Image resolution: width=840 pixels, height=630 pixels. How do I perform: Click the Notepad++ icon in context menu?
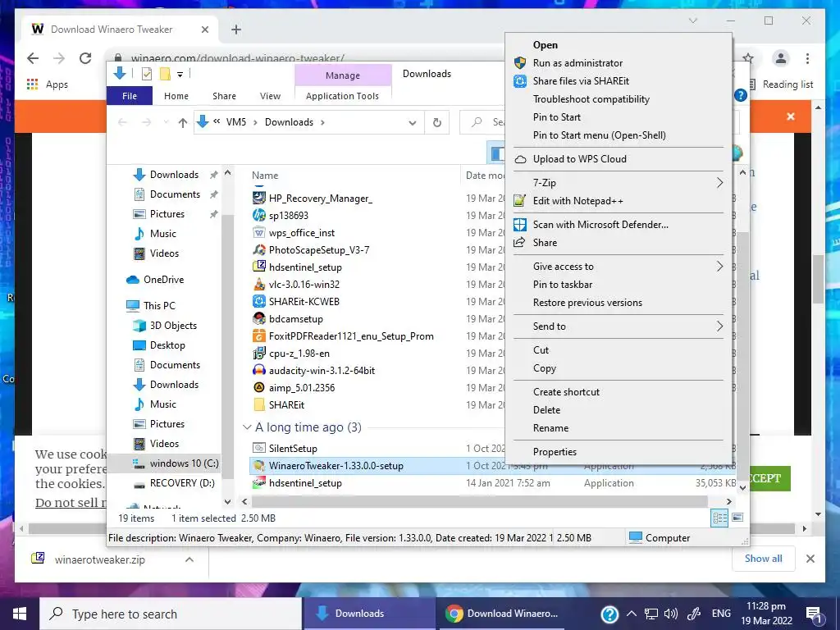519,201
